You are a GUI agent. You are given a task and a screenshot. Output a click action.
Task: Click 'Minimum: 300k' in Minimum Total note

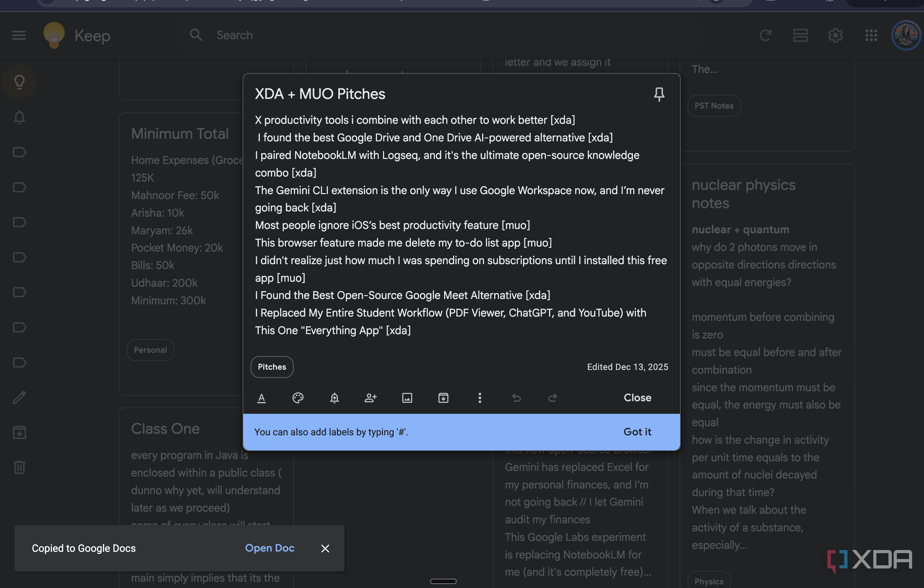point(169,300)
